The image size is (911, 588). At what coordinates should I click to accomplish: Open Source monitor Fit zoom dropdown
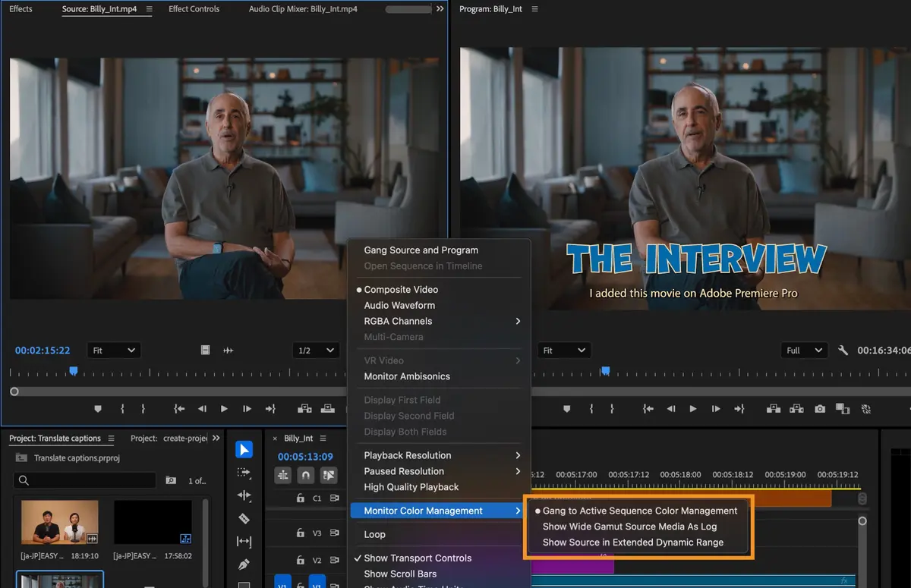coord(113,351)
